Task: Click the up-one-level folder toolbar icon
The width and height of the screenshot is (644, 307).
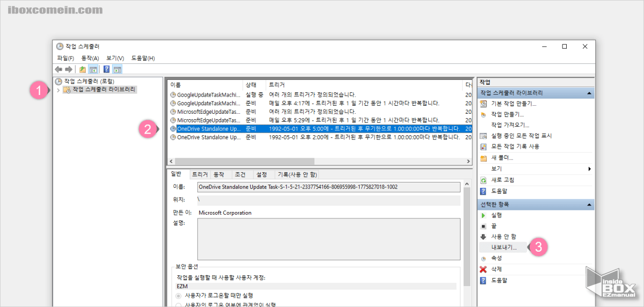Action: 83,69
